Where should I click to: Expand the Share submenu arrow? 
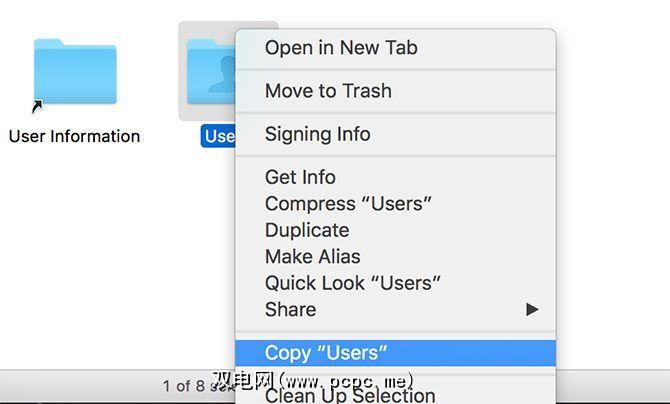point(532,310)
